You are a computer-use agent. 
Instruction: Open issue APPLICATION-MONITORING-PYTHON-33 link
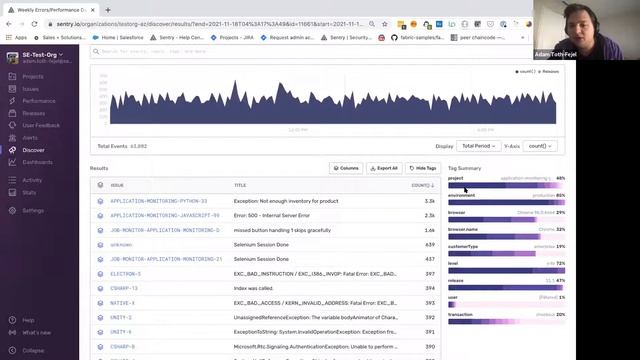click(x=158, y=201)
